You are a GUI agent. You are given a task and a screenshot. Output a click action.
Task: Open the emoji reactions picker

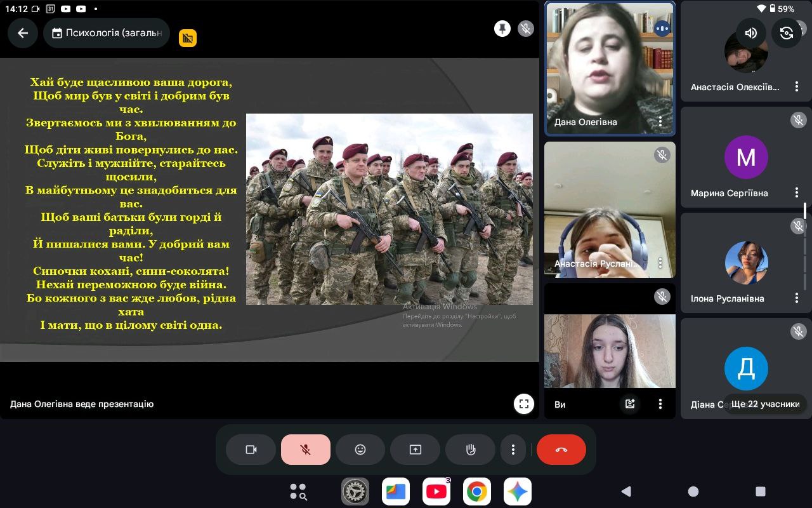360,450
